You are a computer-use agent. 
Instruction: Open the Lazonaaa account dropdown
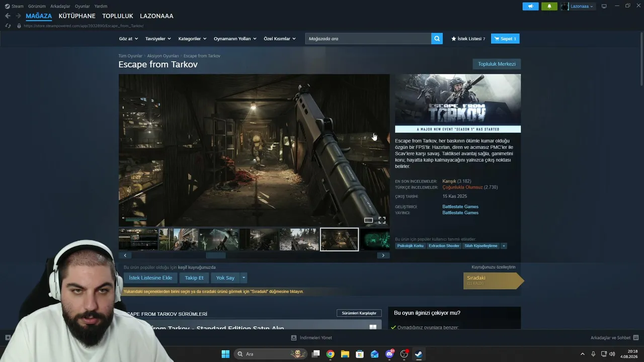tap(582, 6)
